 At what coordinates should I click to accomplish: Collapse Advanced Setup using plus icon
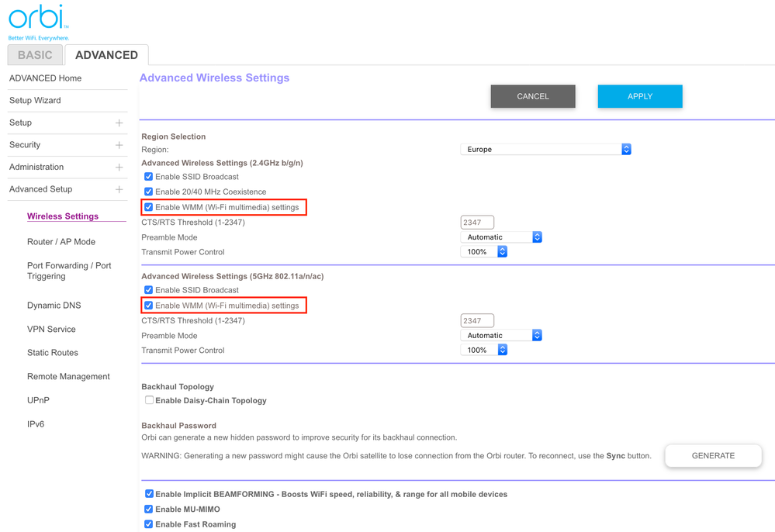click(119, 189)
